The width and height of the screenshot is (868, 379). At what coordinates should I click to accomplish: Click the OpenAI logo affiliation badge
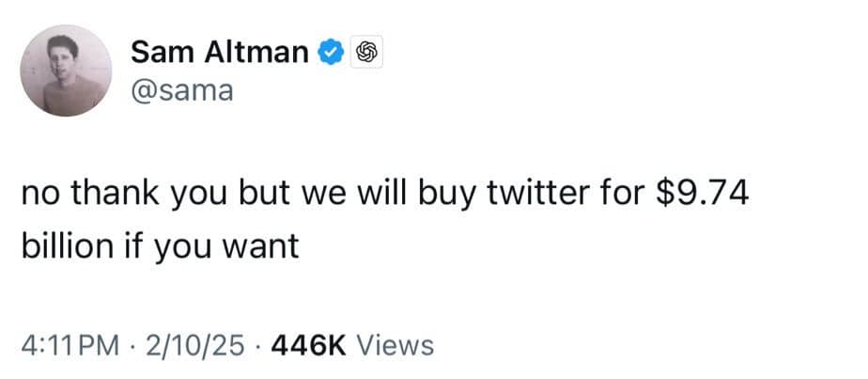click(364, 53)
